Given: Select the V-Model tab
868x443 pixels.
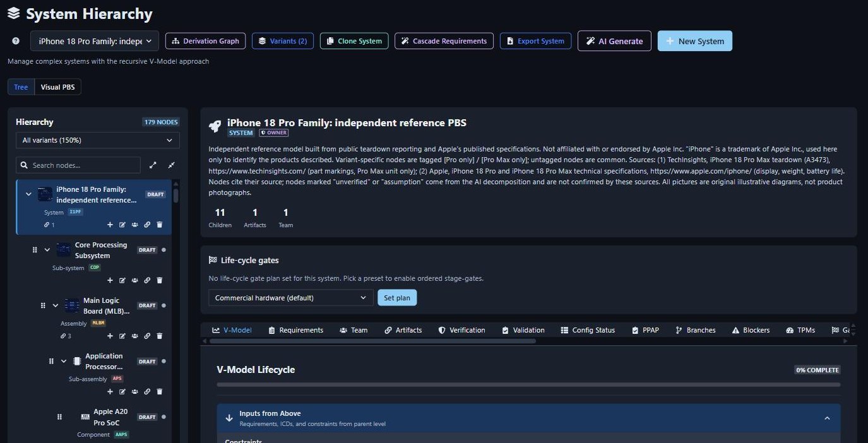Looking at the screenshot, I should click(x=232, y=330).
